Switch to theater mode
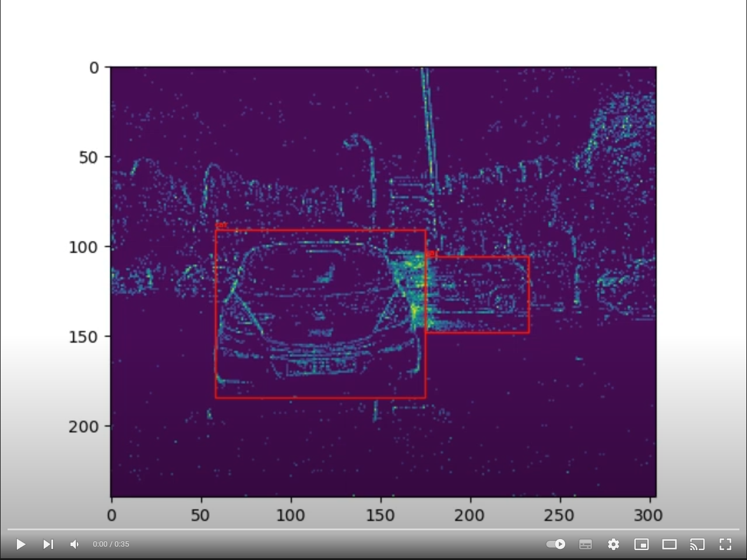Image resolution: width=747 pixels, height=560 pixels. (x=670, y=544)
